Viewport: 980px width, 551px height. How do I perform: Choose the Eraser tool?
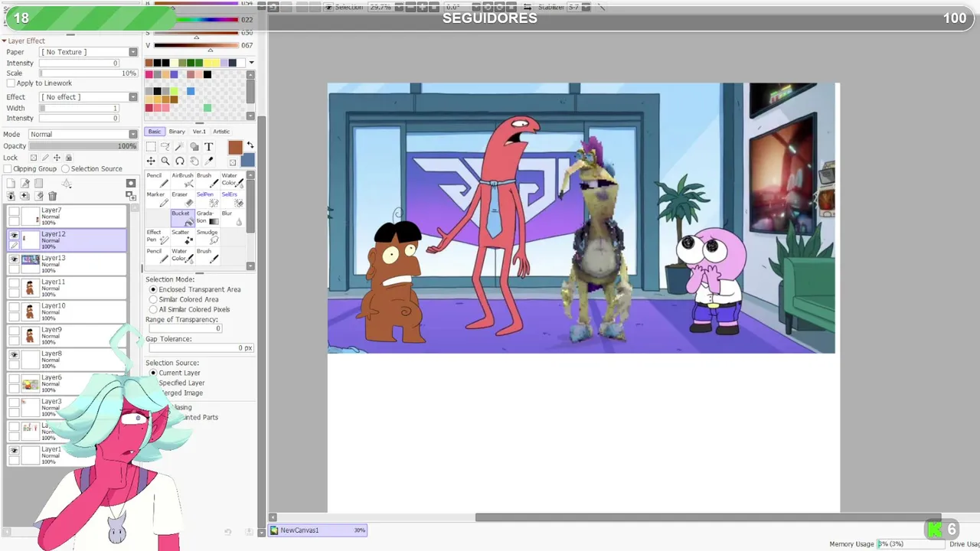[x=182, y=200]
